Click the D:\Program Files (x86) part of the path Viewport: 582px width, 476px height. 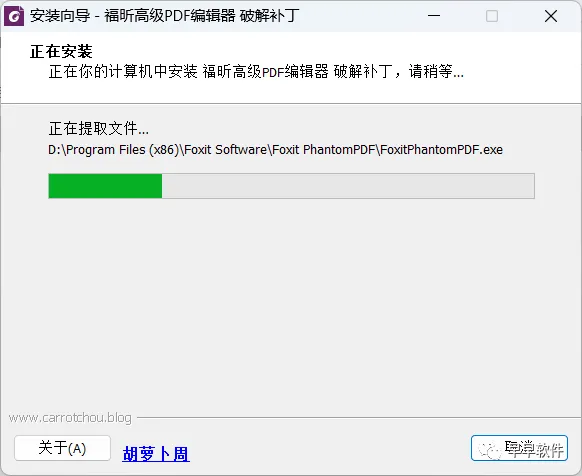tap(114, 150)
